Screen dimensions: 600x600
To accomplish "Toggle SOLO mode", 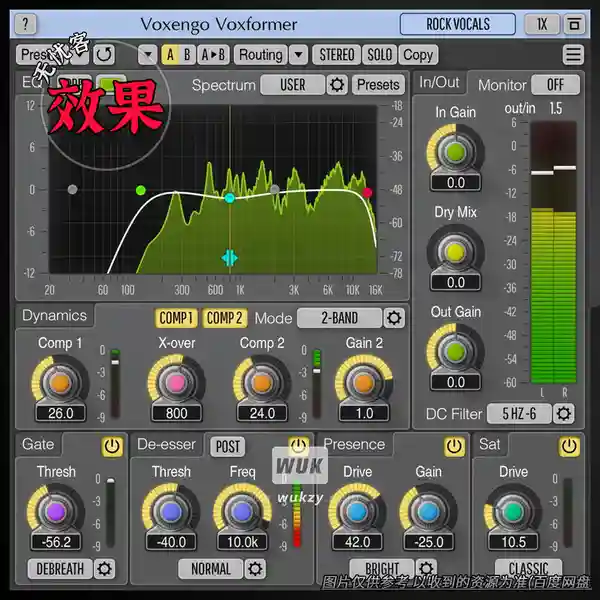I will 380,55.
